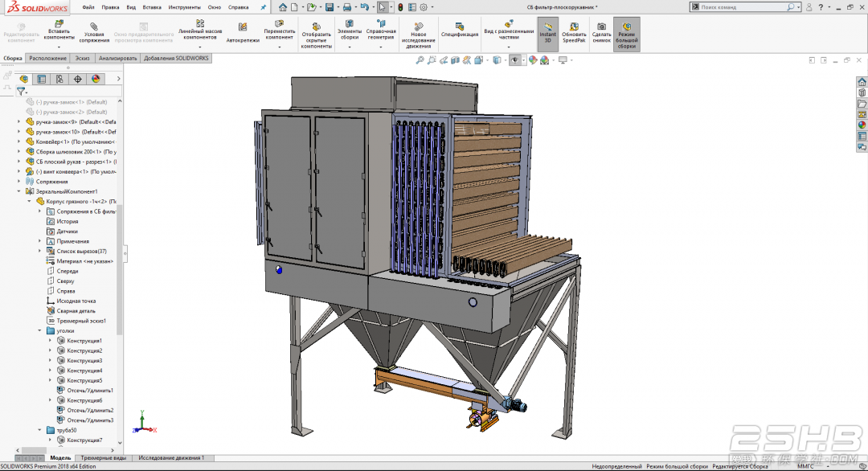This screenshot has height=471, width=868.
Task: Click the Zoom to Fit magnifier icon
Action: click(420, 59)
